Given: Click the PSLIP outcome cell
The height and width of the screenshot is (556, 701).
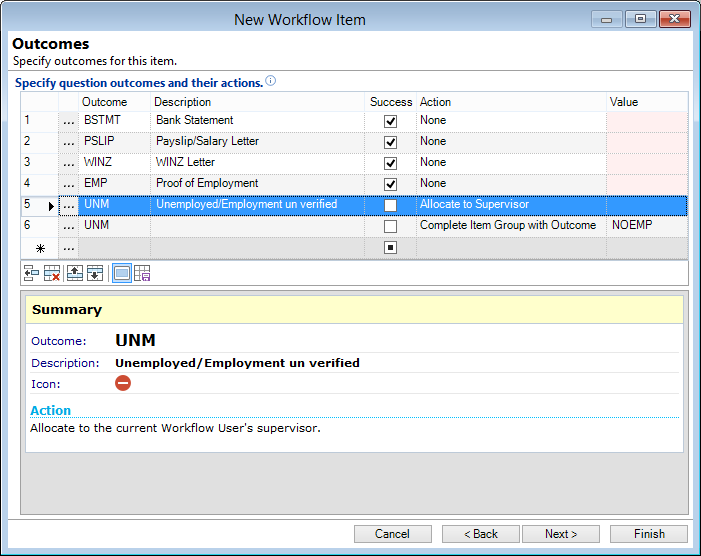Looking at the screenshot, I should [114, 143].
